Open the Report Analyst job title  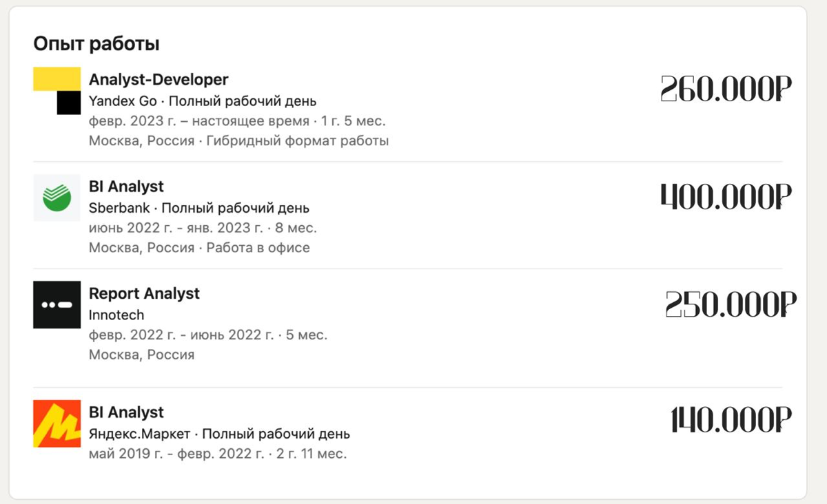pos(144,293)
